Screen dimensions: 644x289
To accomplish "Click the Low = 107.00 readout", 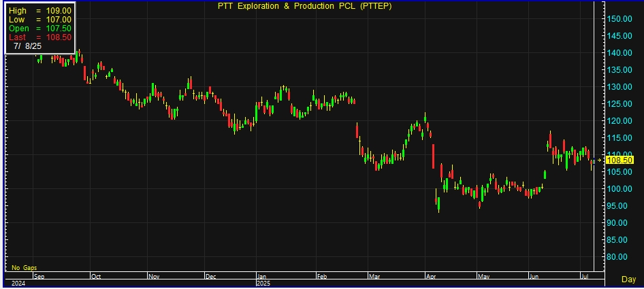I will pyautogui.click(x=40, y=20).
